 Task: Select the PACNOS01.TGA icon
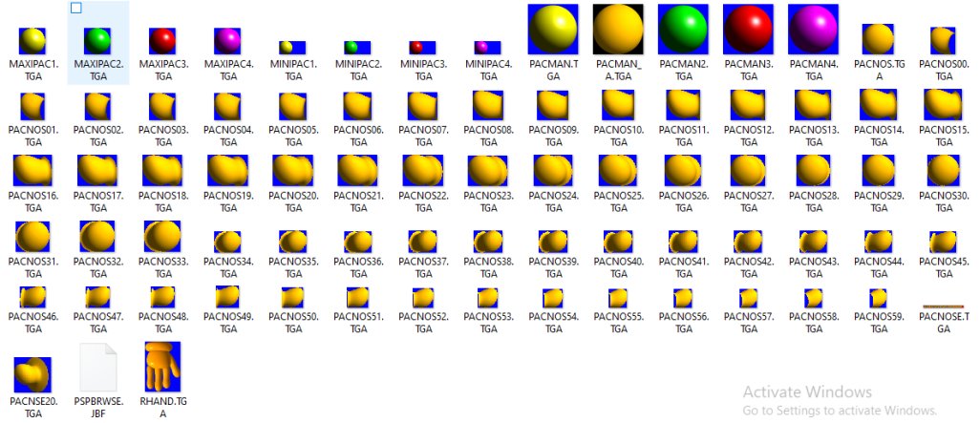tap(32, 106)
